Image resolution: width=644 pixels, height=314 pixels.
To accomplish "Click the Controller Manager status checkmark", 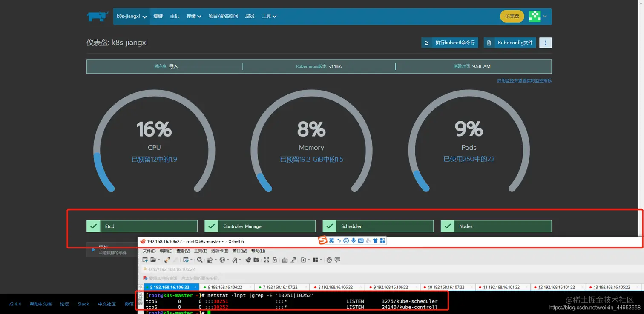I will pos(211,226).
